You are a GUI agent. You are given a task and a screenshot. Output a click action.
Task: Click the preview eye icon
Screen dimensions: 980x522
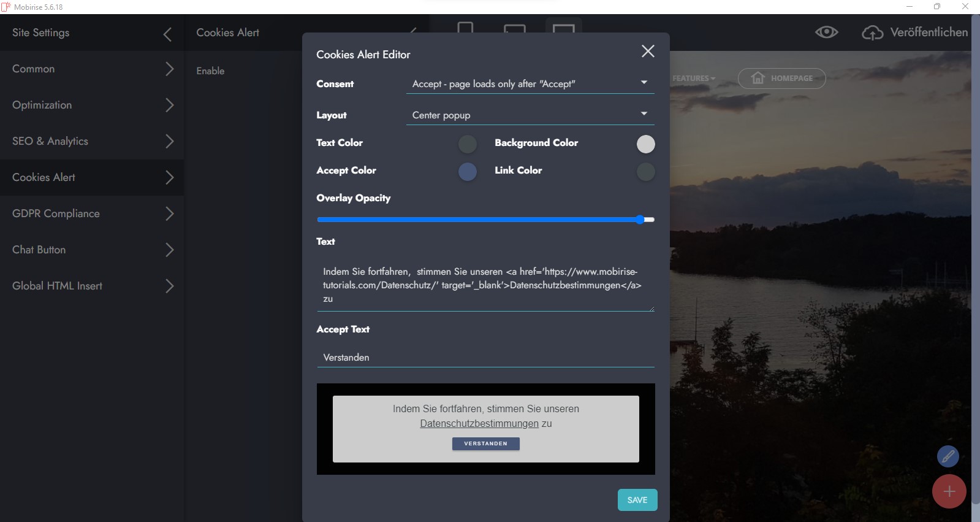pos(826,33)
